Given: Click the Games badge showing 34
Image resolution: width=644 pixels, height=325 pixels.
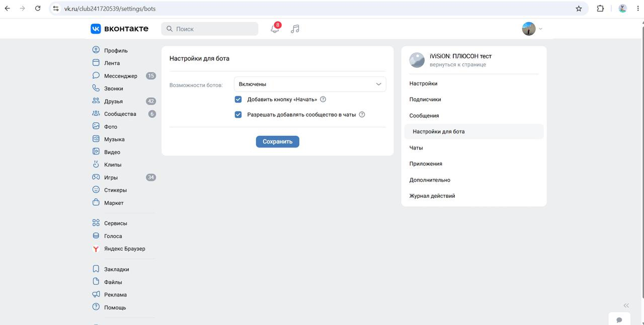Looking at the screenshot, I should pos(151,177).
